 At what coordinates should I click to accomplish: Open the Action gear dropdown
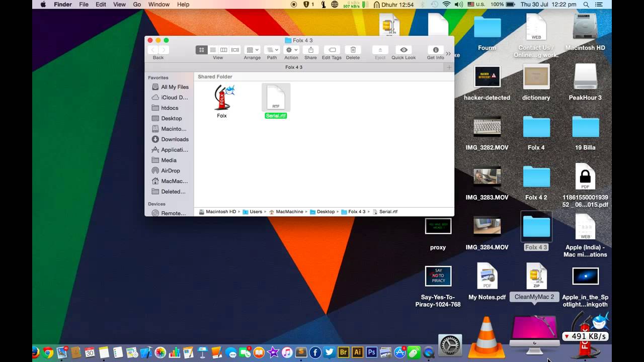[291, 50]
